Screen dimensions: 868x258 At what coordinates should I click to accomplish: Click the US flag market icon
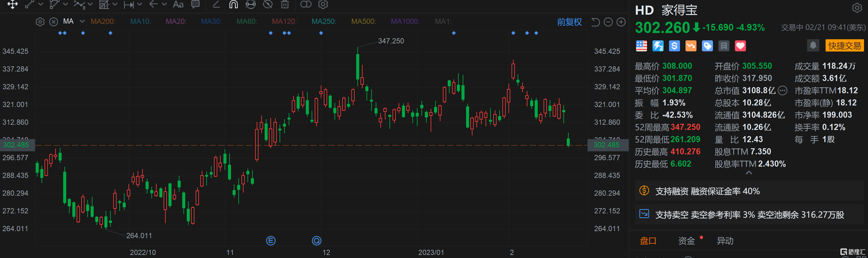pos(641,46)
